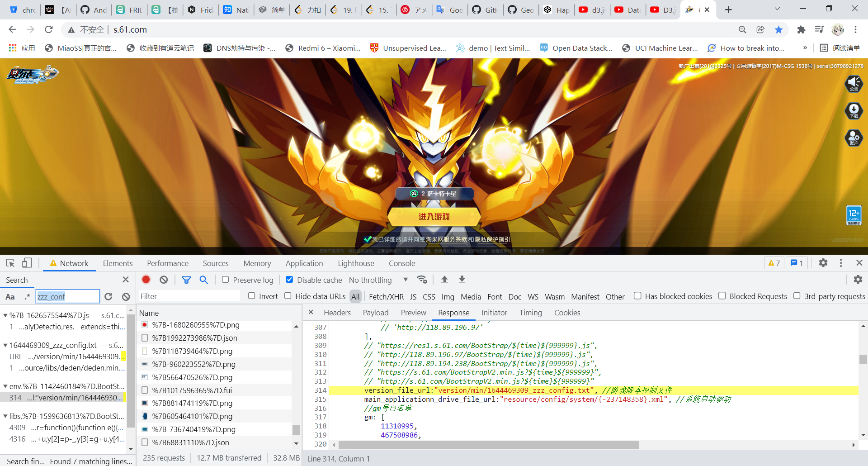Clear search results icon in Search panel
This screenshot has height=466, width=868.
(126, 296)
